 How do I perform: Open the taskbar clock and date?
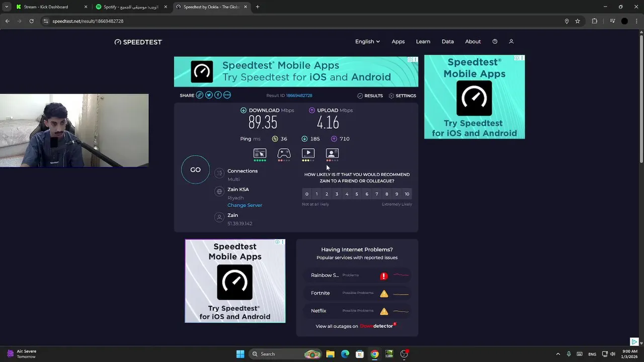tap(630, 354)
